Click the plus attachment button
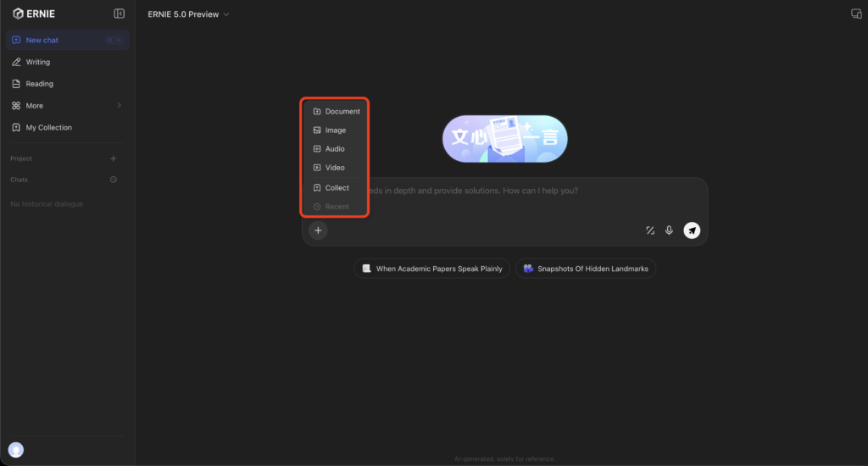 (x=318, y=230)
